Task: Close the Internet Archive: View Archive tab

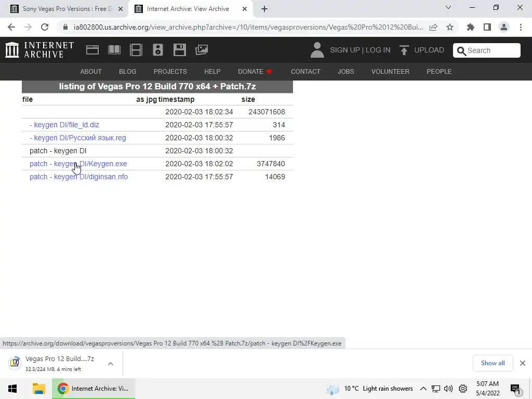Action: click(245, 9)
